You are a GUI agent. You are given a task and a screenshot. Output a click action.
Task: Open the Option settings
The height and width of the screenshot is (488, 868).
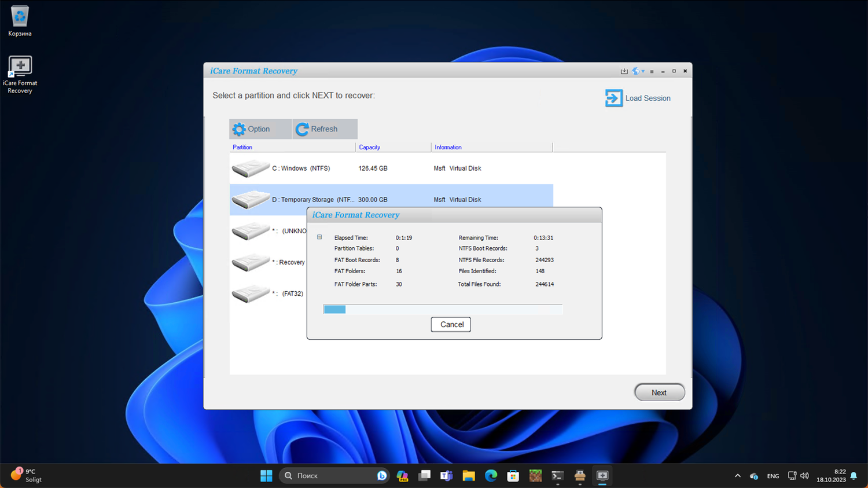tap(261, 129)
